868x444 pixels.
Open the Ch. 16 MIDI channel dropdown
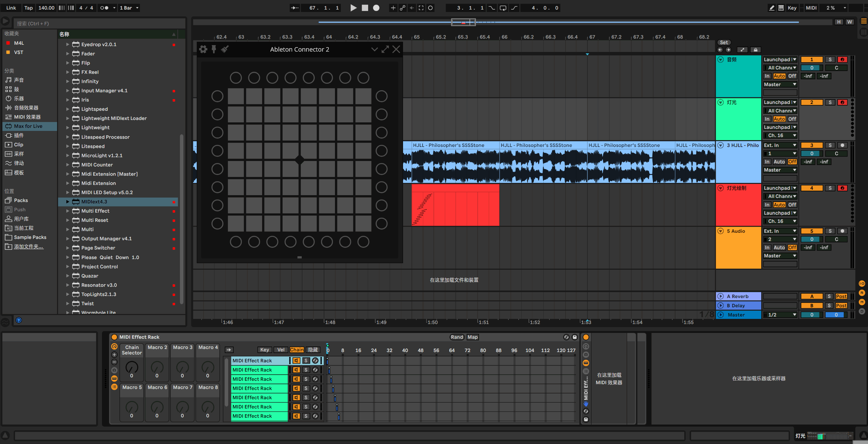coord(780,135)
